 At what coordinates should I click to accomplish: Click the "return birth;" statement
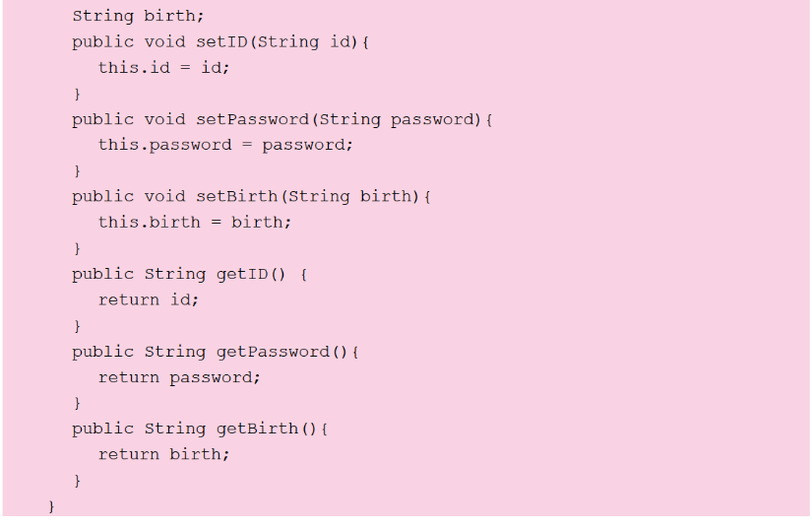tap(163, 454)
